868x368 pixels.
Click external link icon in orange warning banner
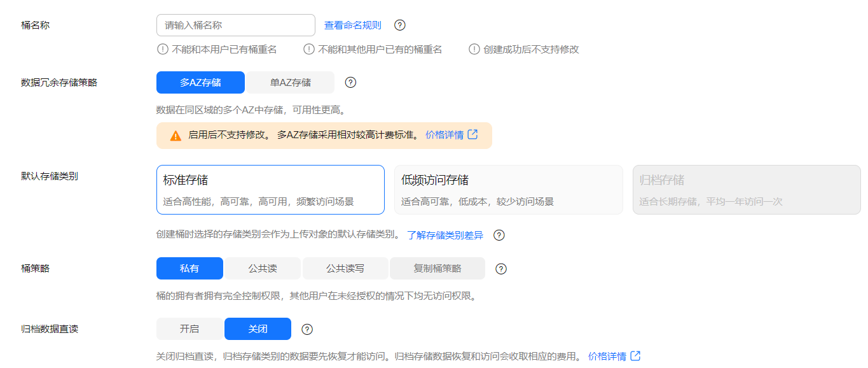(x=472, y=135)
